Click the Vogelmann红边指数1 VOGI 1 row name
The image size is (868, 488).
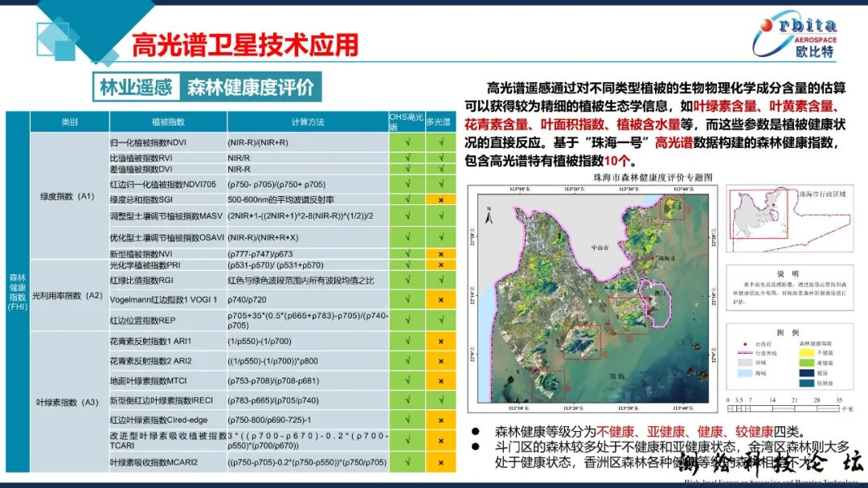click(164, 300)
